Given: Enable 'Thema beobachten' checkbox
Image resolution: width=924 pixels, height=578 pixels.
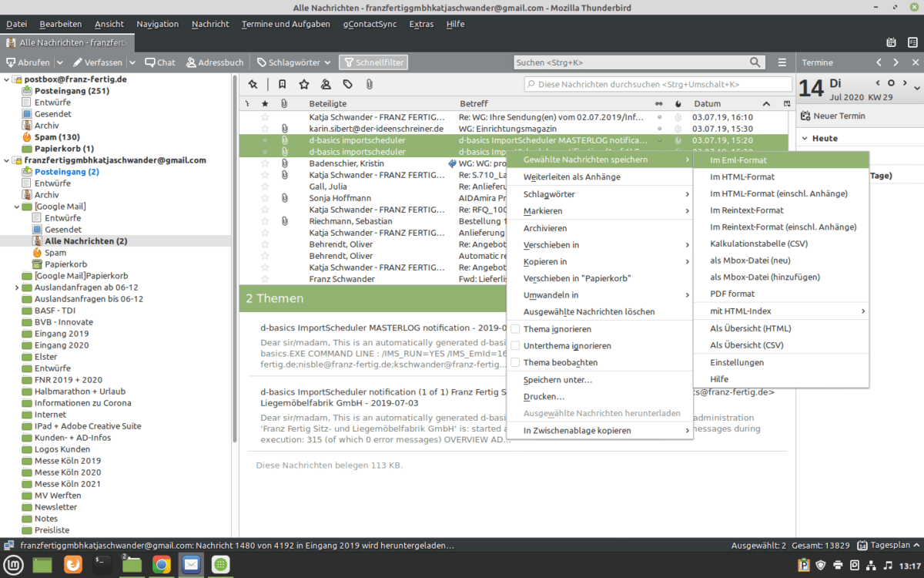Looking at the screenshot, I should pyautogui.click(x=515, y=363).
